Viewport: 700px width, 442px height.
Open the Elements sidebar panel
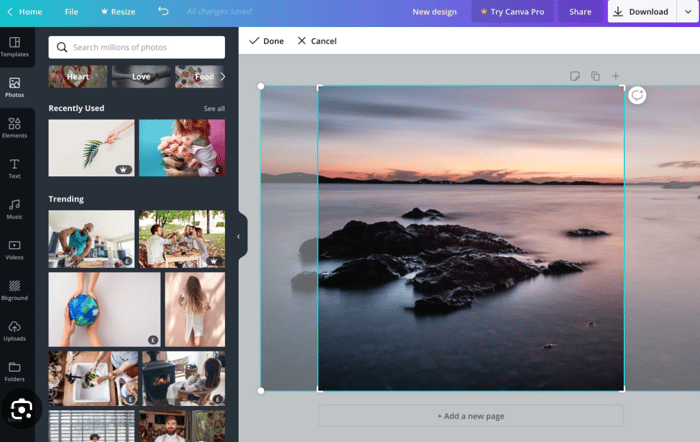pyautogui.click(x=15, y=128)
